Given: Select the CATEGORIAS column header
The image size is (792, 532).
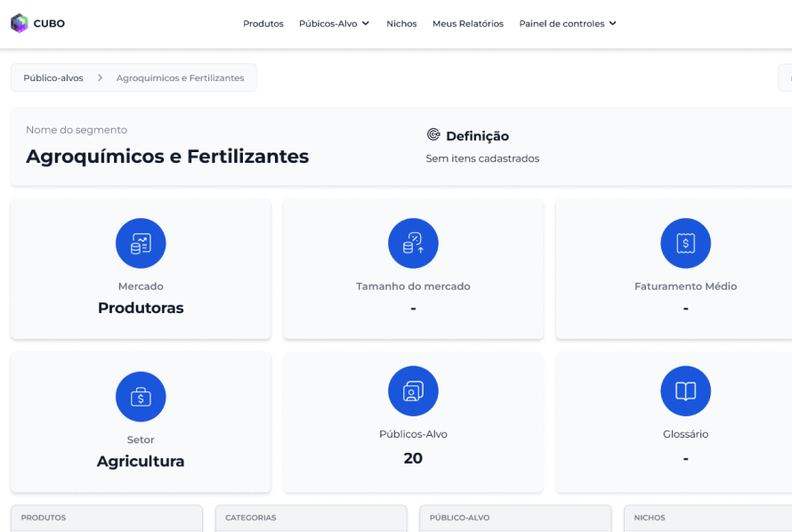Looking at the screenshot, I should coord(251,518).
